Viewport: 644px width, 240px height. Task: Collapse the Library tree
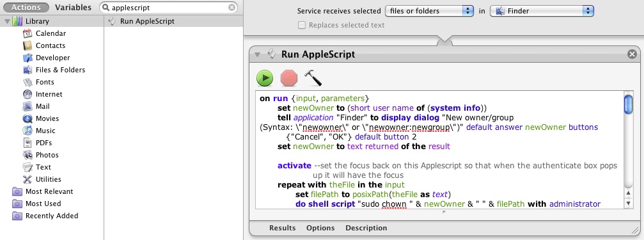(7, 21)
